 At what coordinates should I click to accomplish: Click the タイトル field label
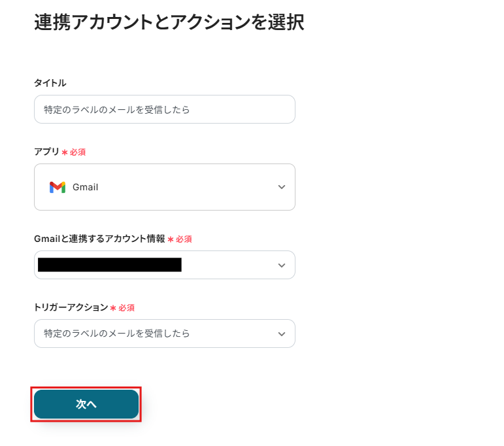[50, 83]
